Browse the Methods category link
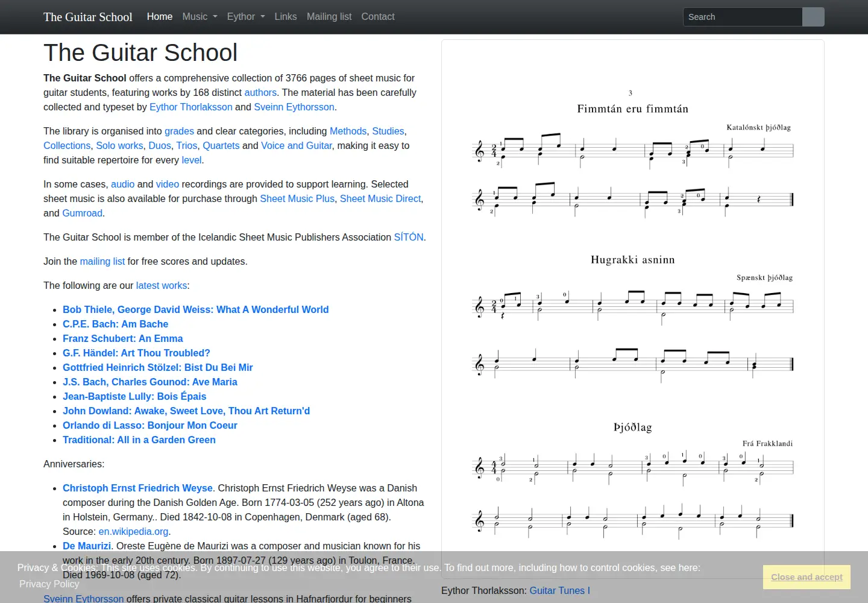The height and width of the screenshot is (603, 868). [348, 131]
